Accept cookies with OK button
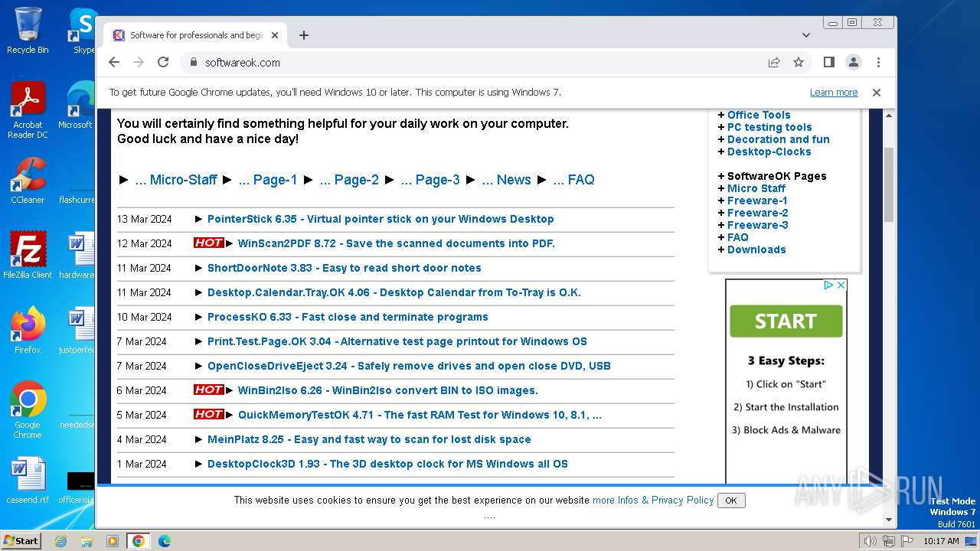980x551 pixels. pos(731,500)
